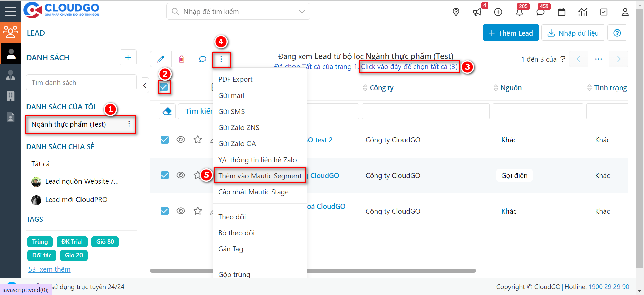Click the Thêm Lead button
Image resolution: width=644 pixels, height=295 pixels.
(511, 33)
